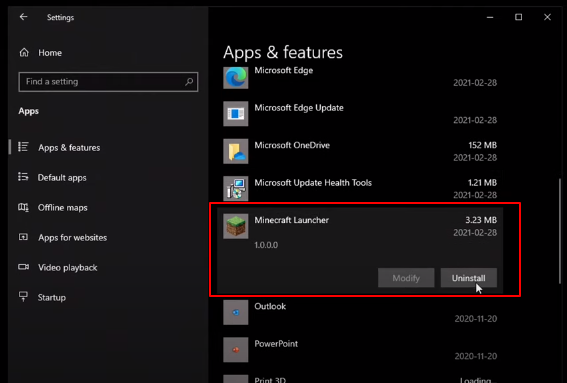
Task: Click the Microsoft Edge Update icon
Action: [x=236, y=114]
